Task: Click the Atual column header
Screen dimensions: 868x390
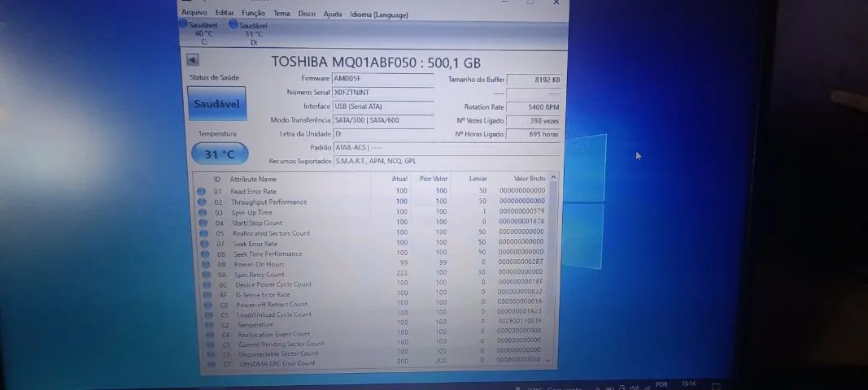Action: [399, 179]
